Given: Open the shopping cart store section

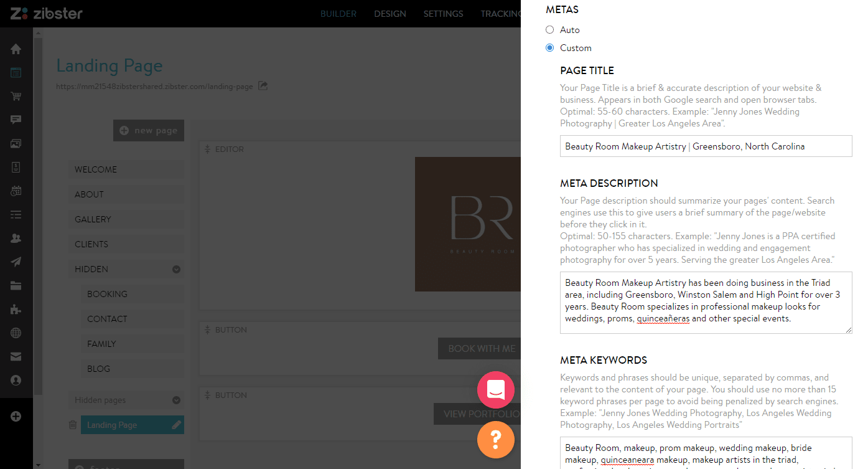Looking at the screenshot, I should click(16, 96).
